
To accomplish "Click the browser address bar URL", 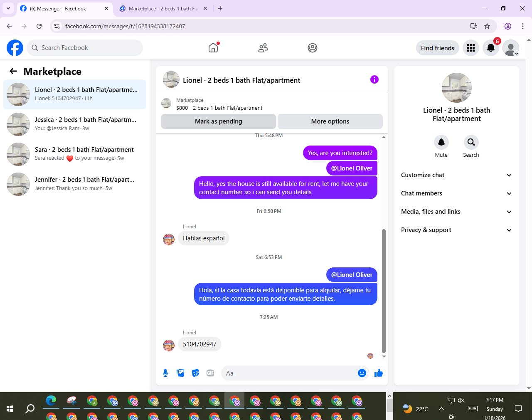I will 125,26.
